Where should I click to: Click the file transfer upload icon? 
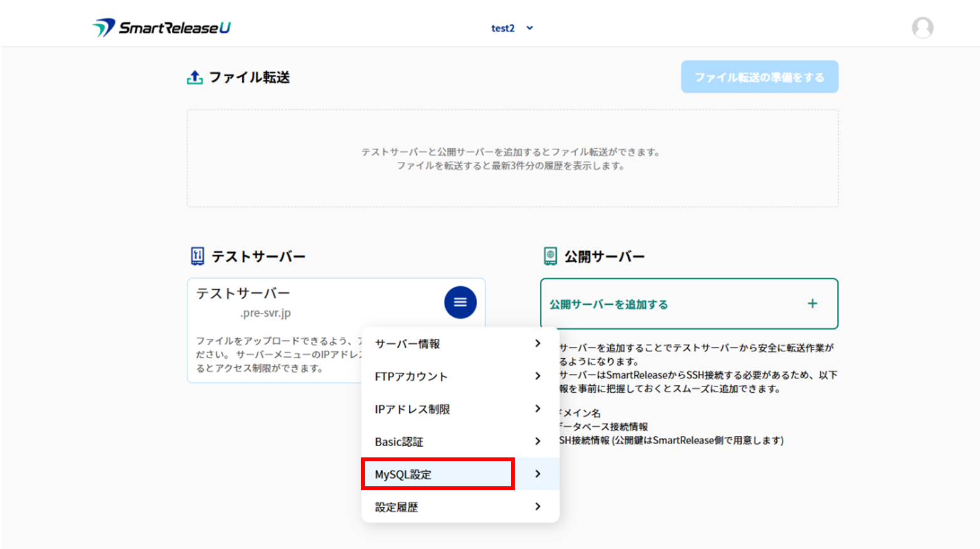click(195, 77)
